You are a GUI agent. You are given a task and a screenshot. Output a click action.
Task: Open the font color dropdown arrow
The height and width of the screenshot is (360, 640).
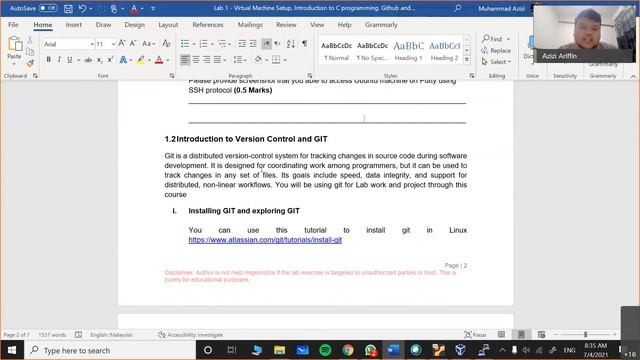pos(168,60)
